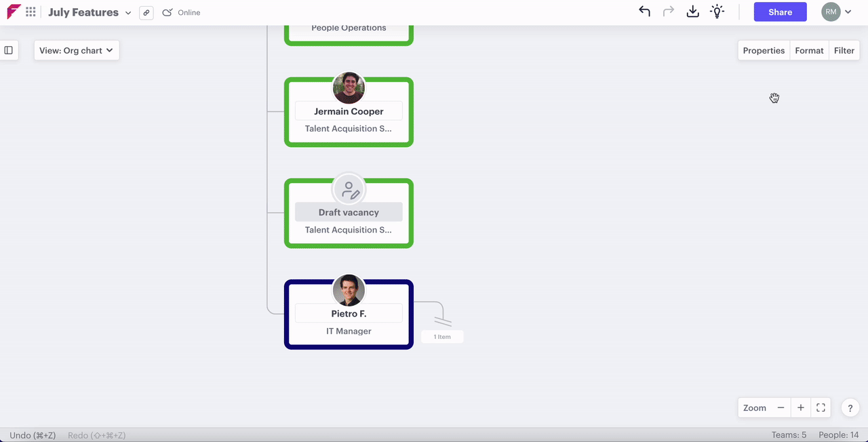
Task: Click the copy link icon
Action: click(x=146, y=13)
